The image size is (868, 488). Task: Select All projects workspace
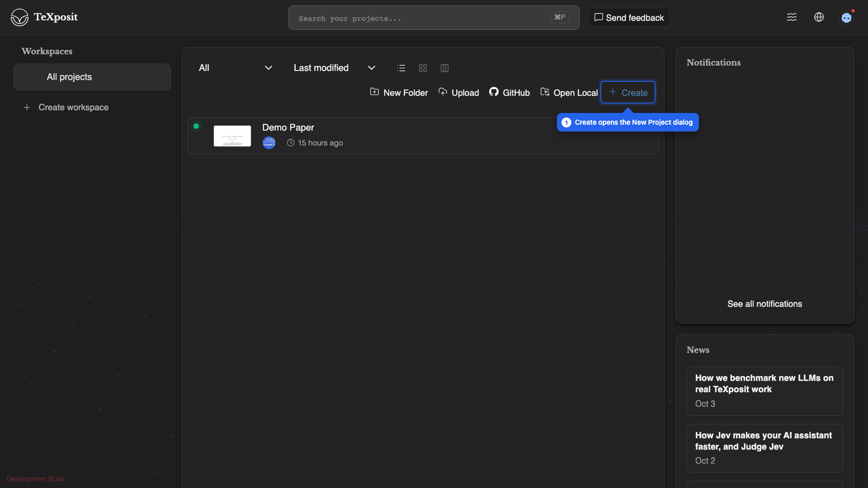pyautogui.click(x=92, y=77)
